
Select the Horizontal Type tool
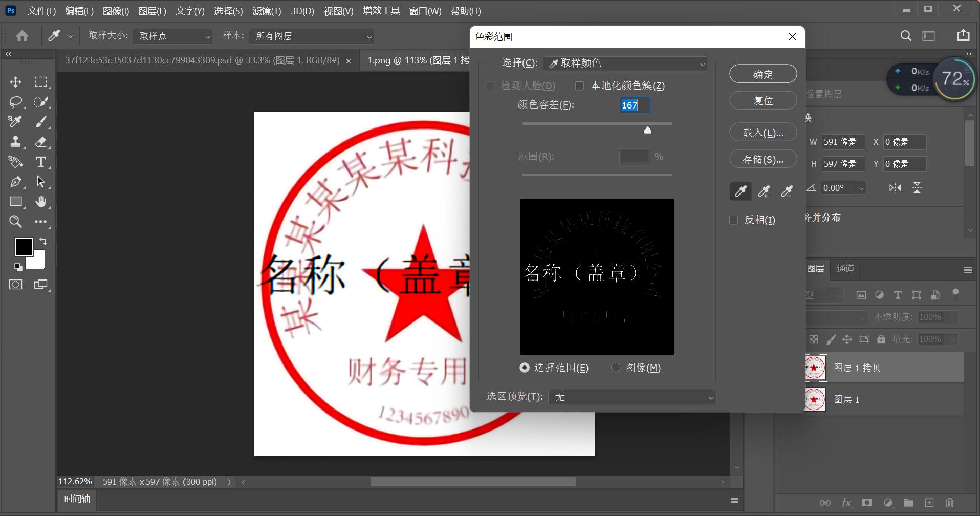41,162
